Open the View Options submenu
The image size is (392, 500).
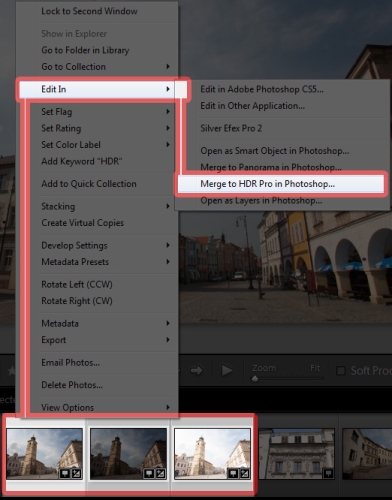[x=107, y=407]
